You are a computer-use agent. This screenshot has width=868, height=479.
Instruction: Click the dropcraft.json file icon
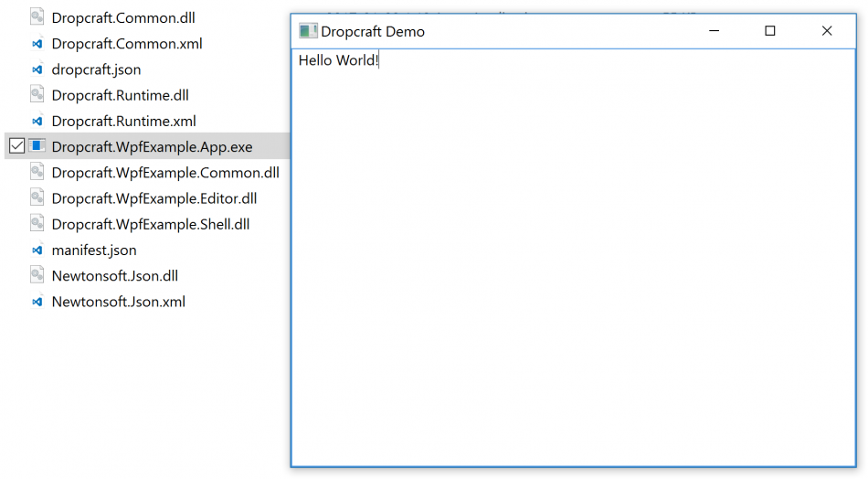37,69
